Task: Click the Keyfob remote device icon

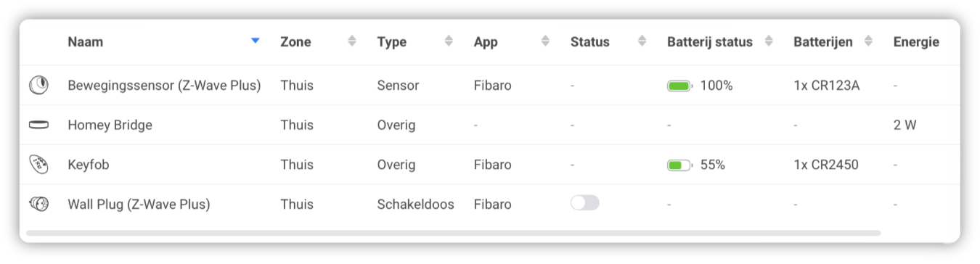Action: (38, 165)
